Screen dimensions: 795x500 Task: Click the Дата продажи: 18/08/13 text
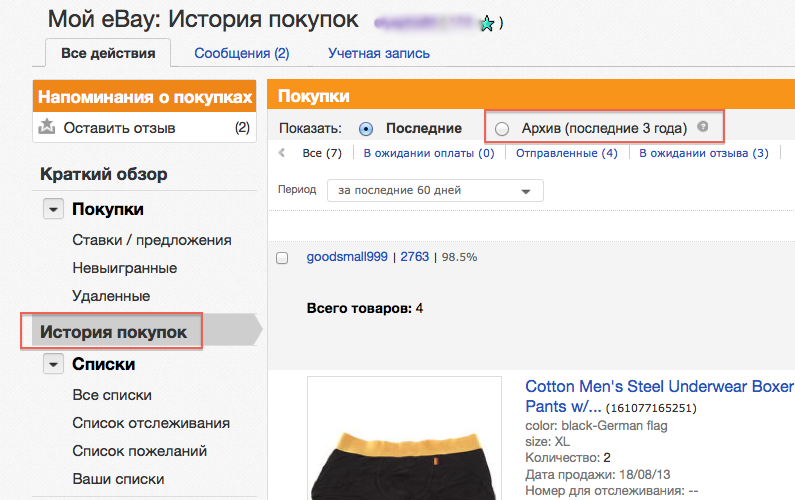click(598, 474)
